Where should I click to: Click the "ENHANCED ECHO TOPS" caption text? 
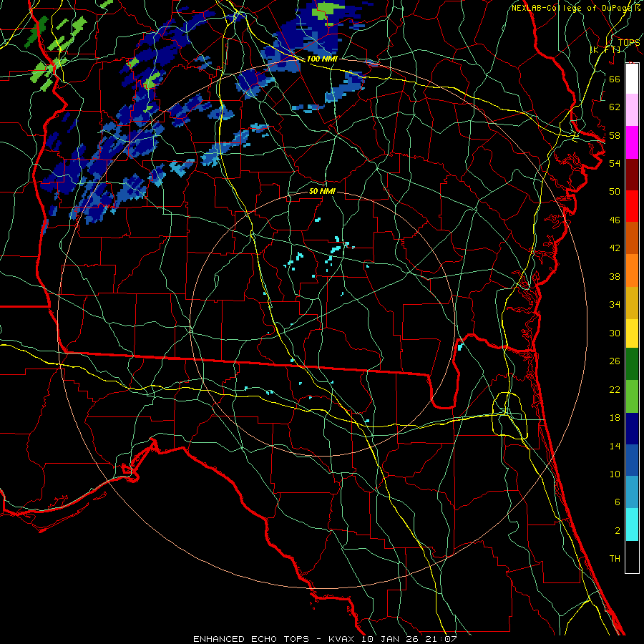pyautogui.click(x=250, y=639)
